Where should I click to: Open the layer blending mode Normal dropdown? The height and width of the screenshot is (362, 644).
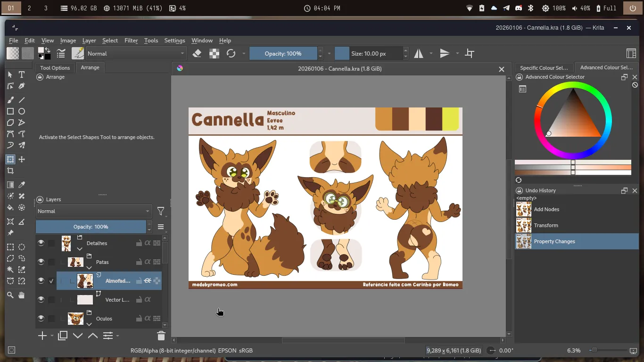93,211
